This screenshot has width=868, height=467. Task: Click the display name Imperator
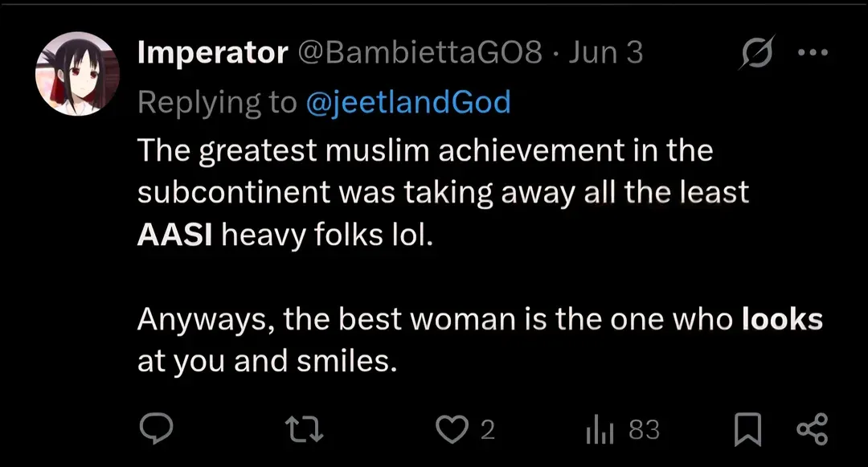tap(212, 53)
